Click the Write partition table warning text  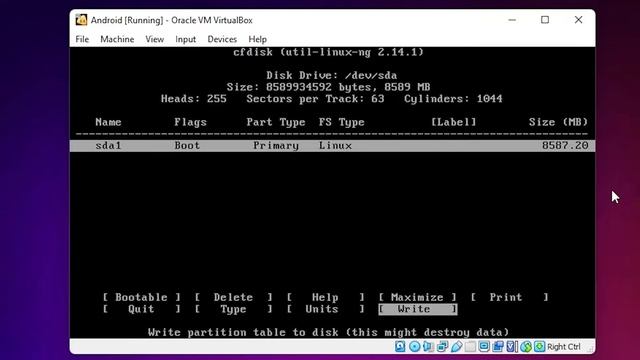pos(329,332)
